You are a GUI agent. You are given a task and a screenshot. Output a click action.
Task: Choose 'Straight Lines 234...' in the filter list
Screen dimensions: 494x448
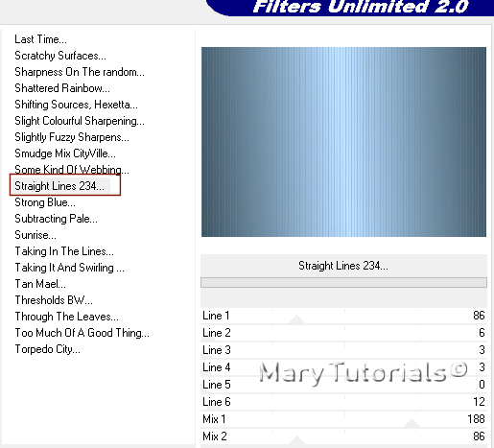(x=59, y=186)
